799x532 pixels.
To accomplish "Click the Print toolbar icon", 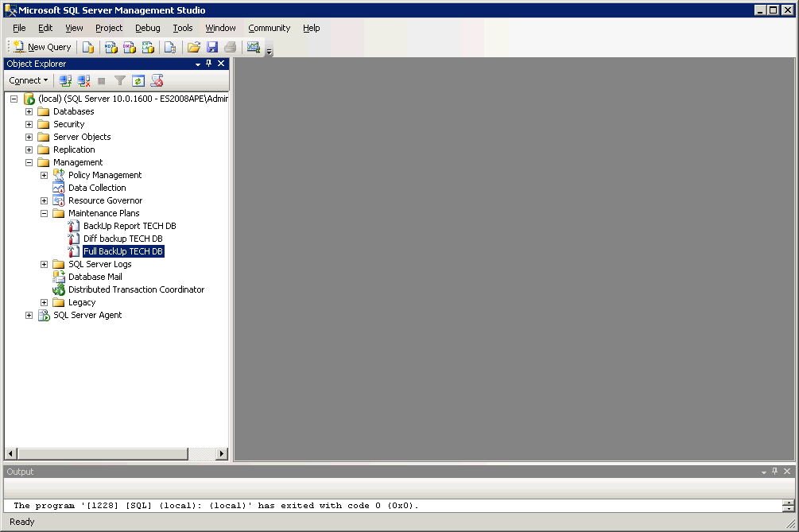I will point(231,47).
